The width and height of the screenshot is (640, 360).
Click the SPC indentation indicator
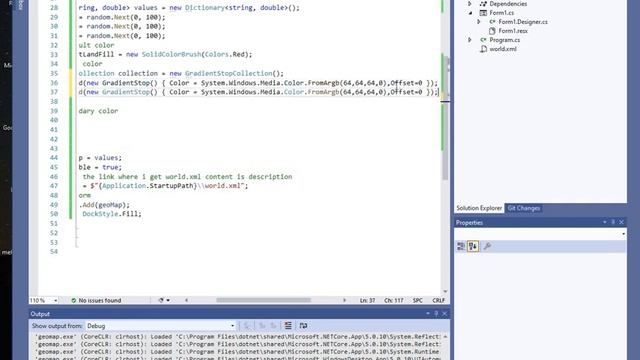tap(418, 300)
